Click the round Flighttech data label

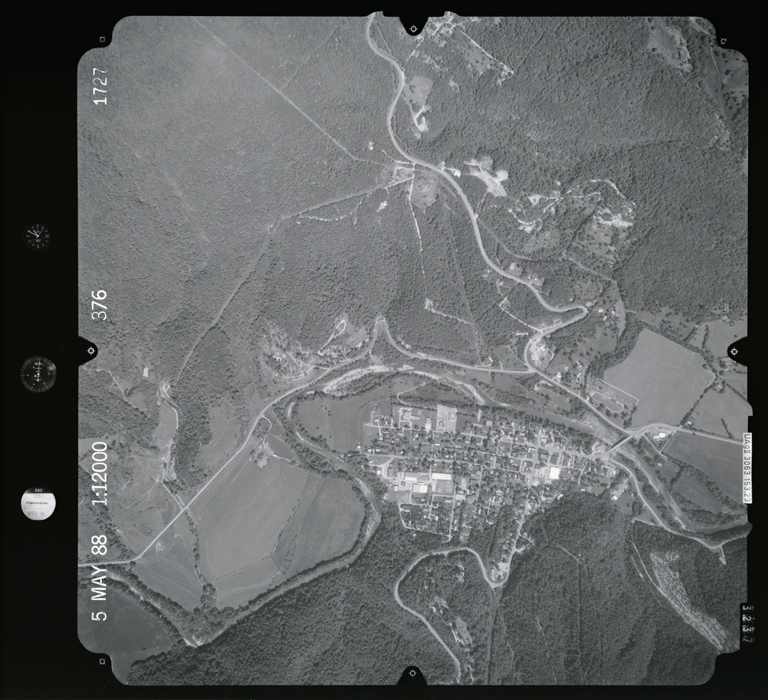38,503
